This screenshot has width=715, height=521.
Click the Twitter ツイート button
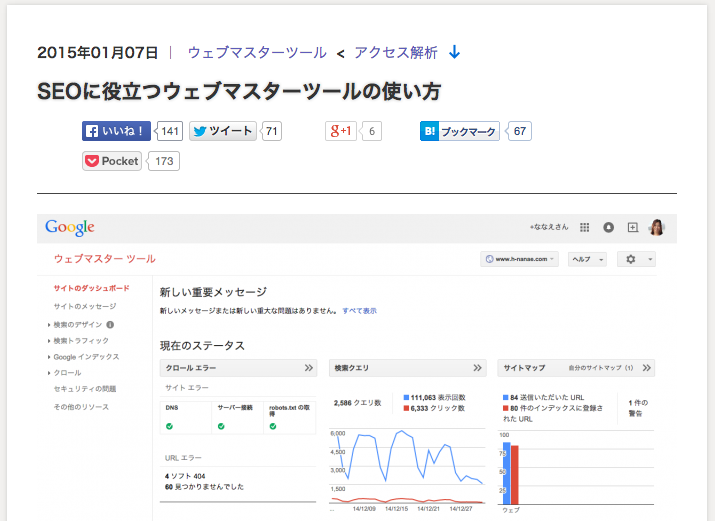coord(223,131)
